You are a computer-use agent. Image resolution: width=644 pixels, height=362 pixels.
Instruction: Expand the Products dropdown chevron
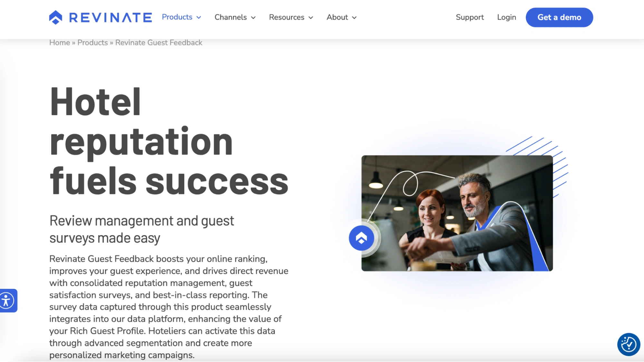tap(199, 17)
